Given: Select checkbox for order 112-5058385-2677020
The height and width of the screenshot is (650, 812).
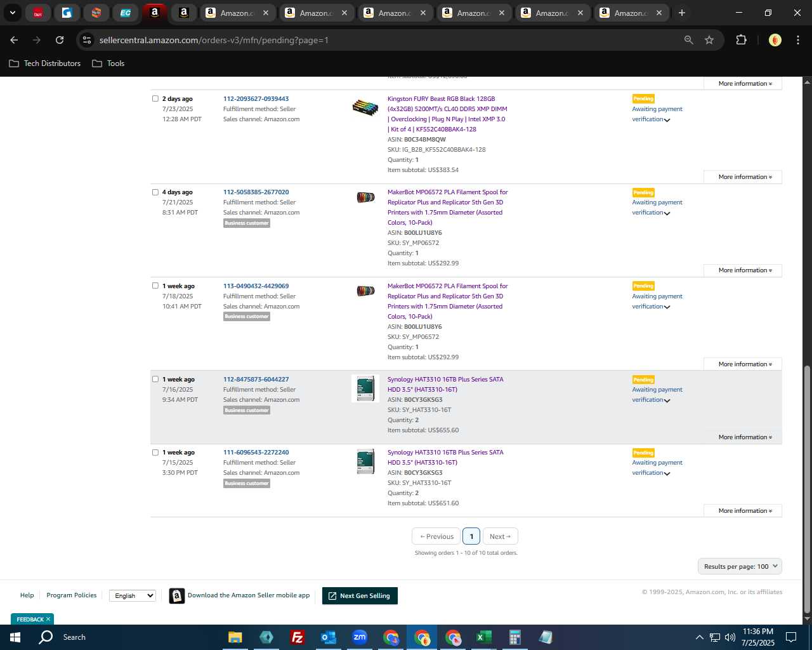Looking at the screenshot, I should [155, 192].
